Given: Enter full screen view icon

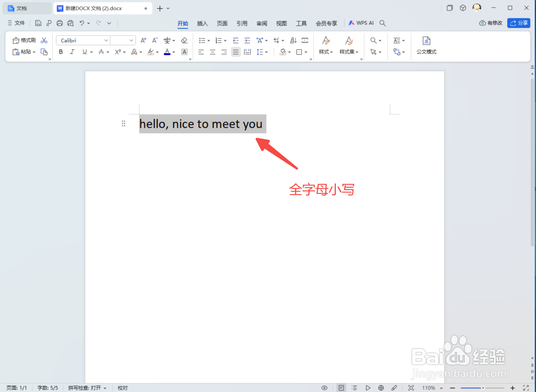Looking at the screenshot, I should click(526, 388).
